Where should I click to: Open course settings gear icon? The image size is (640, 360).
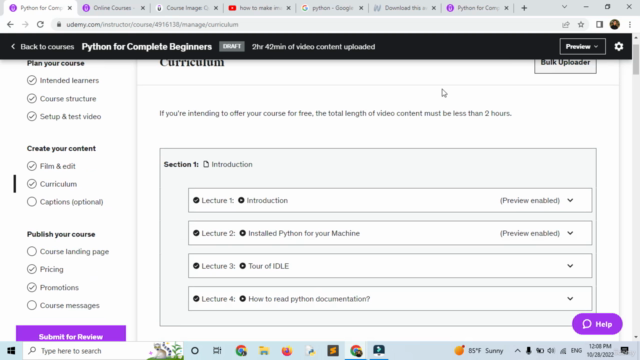[619, 47]
